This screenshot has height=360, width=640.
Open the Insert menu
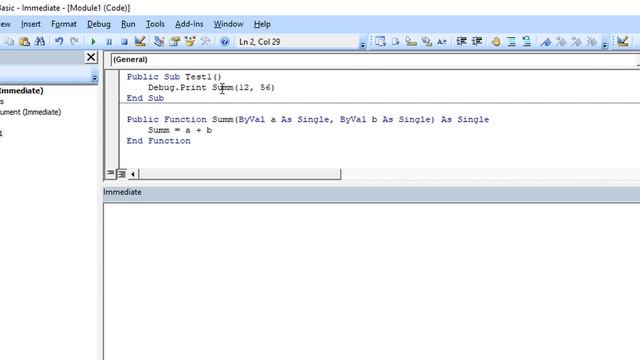[31, 24]
